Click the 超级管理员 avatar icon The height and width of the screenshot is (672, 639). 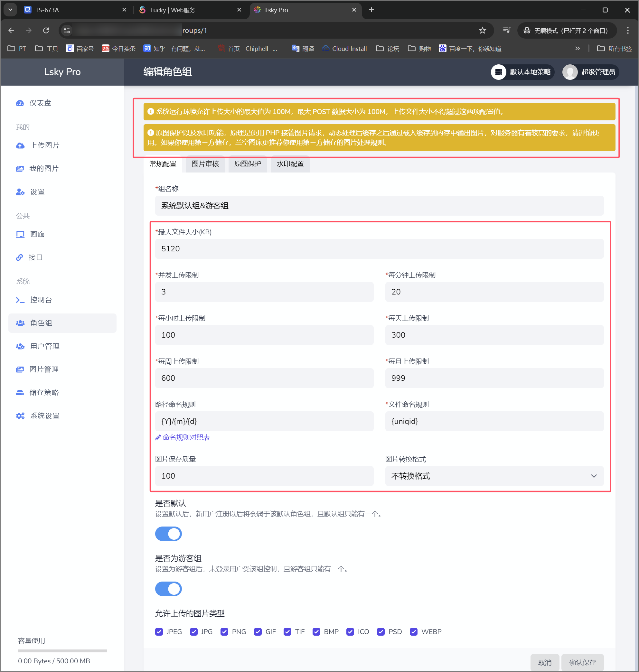[x=570, y=72]
